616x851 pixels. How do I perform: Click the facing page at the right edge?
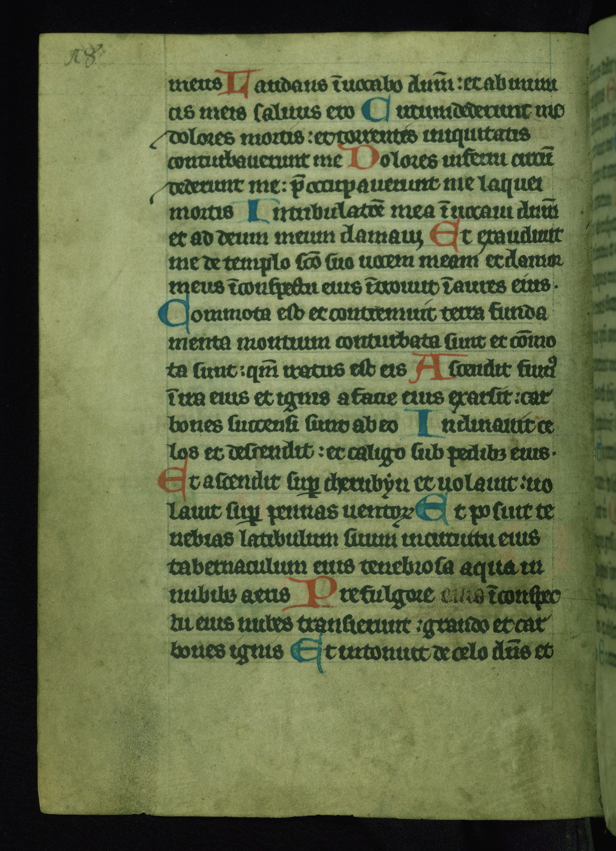pos(603,378)
